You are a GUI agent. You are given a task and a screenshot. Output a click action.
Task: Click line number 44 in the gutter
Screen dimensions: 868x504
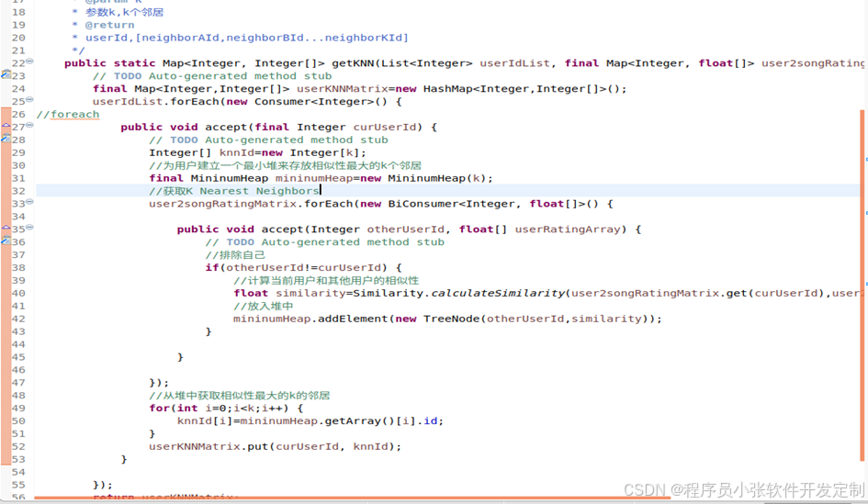click(18, 344)
